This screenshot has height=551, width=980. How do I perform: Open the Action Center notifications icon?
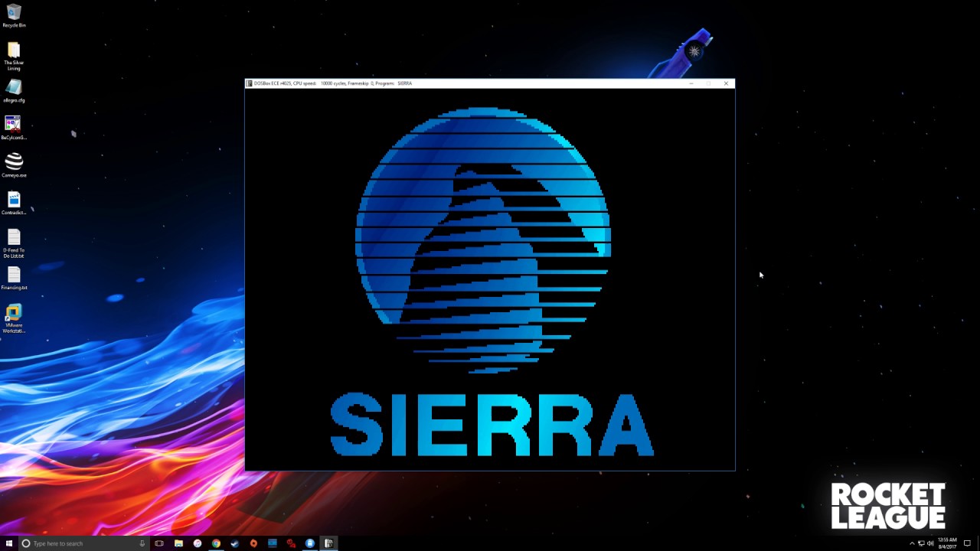point(968,543)
